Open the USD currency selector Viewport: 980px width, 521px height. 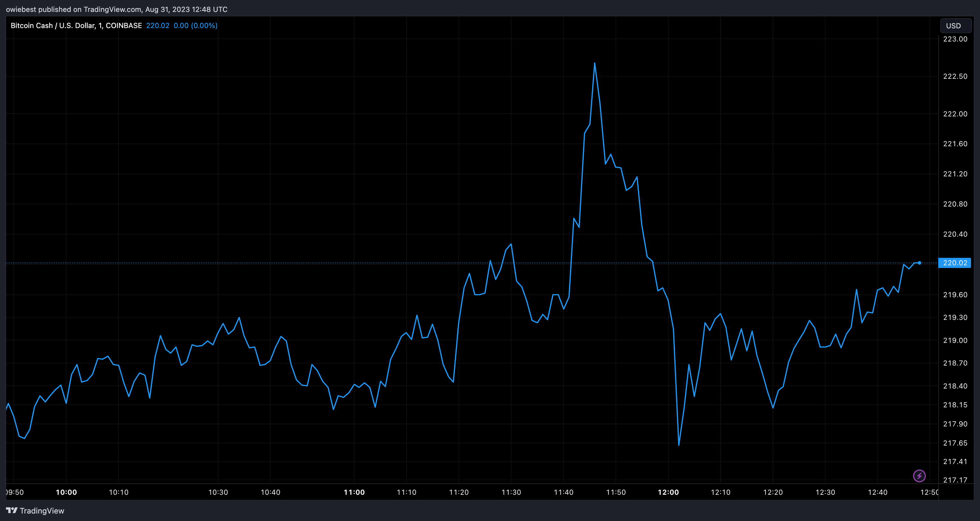point(956,26)
